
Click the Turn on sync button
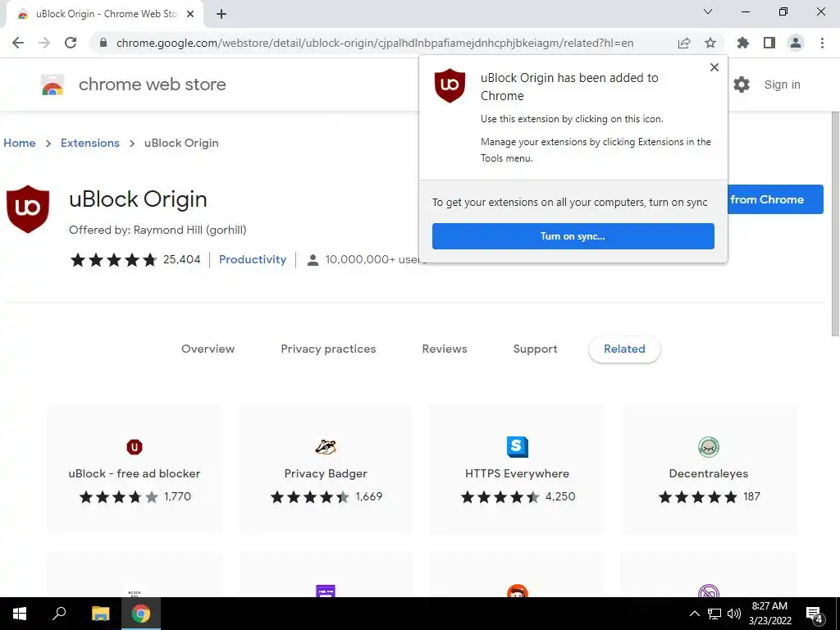click(573, 236)
